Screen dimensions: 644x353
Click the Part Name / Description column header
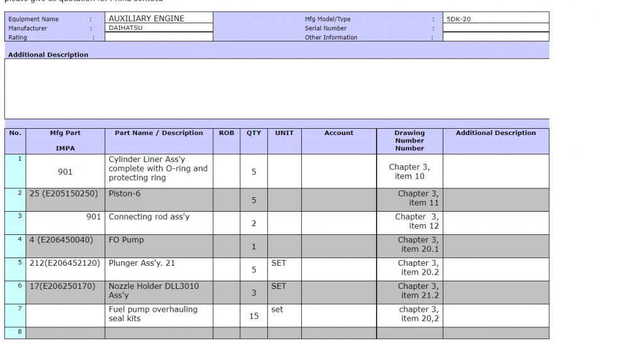pyautogui.click(x=159, y=133)
